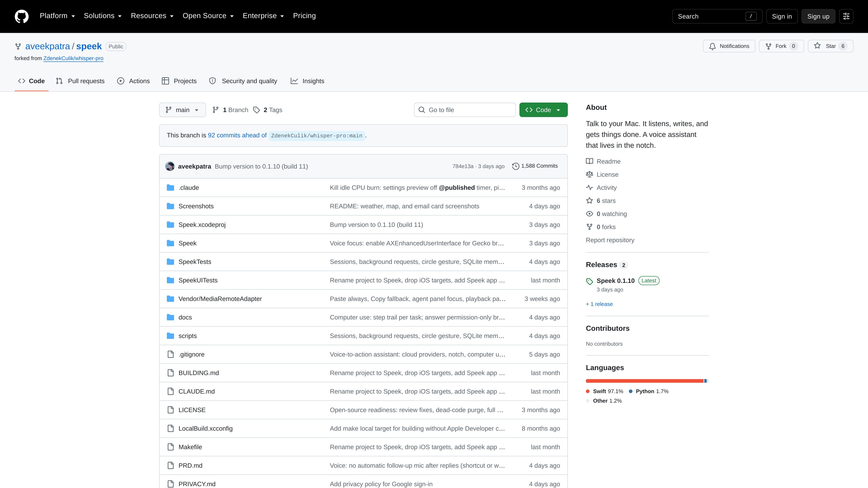
Task: Click the header Search box
Action: click(717, 16)
